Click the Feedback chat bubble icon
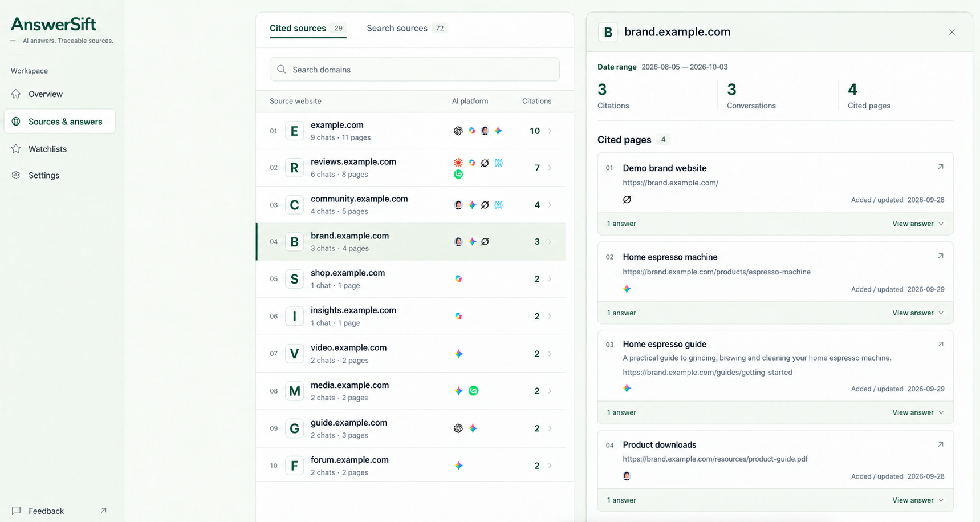980x522 pixels. click(16, 511)
